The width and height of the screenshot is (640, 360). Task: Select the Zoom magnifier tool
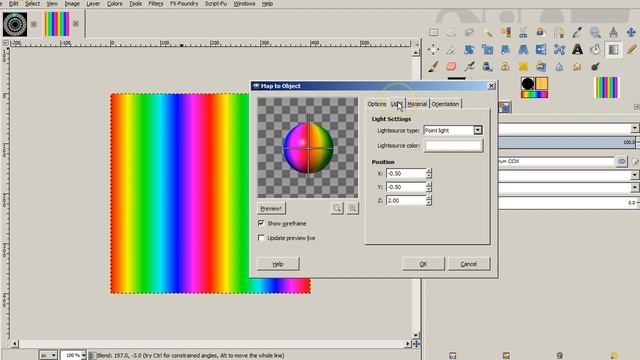coord(595,32)
